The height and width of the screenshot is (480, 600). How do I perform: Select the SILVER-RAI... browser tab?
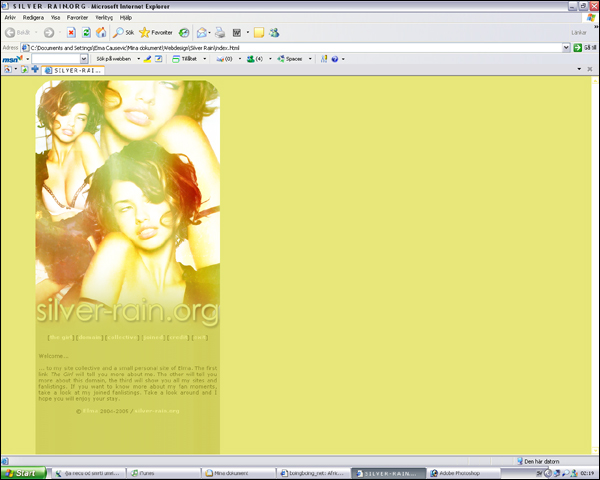[x=73, y=70]
